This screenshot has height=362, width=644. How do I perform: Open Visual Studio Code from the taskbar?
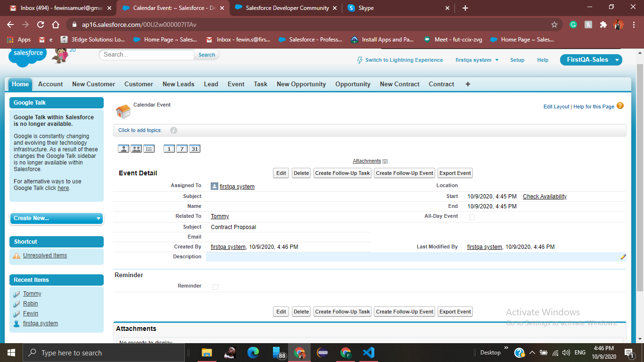point(368,352)
